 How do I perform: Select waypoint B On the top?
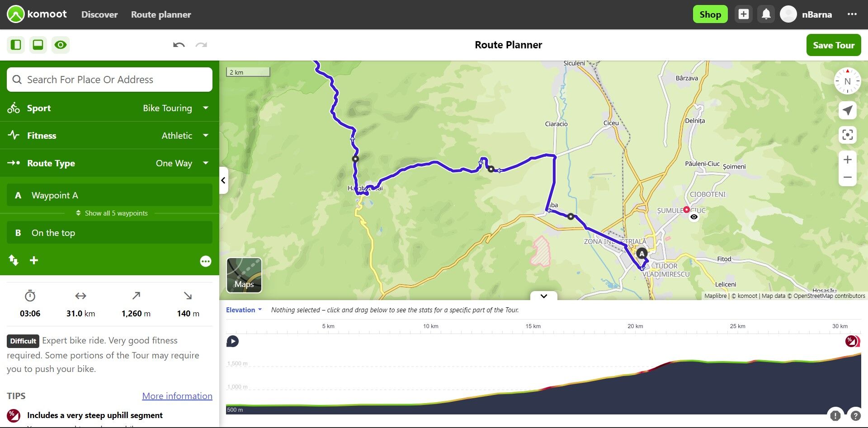(109, 233)
